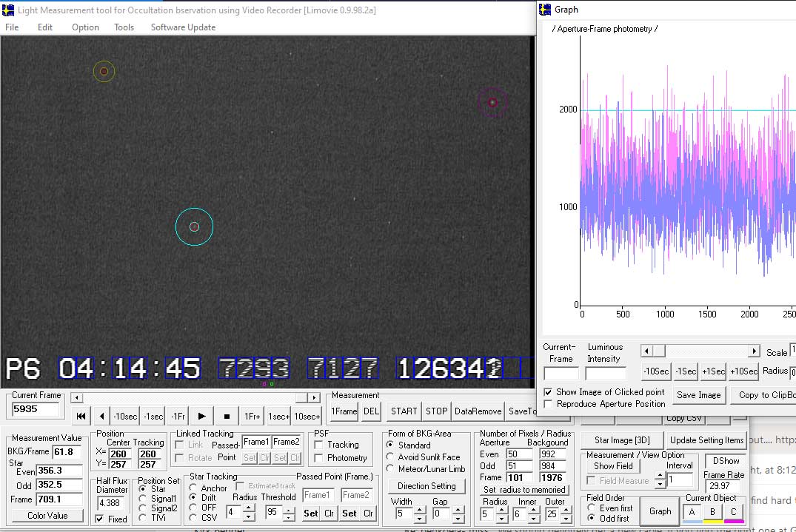
Task: Click the Current Frame number field
Action: click(x=35, y=408)
